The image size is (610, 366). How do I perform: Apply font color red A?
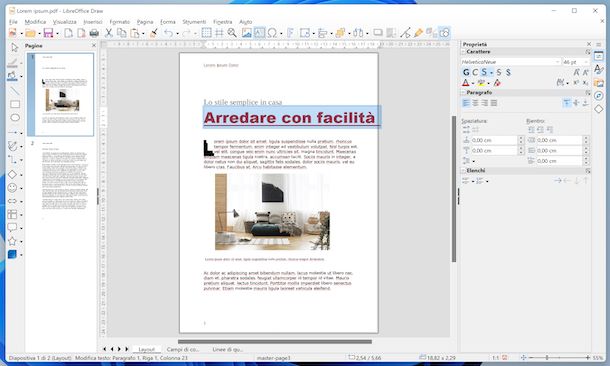[466, 83]
